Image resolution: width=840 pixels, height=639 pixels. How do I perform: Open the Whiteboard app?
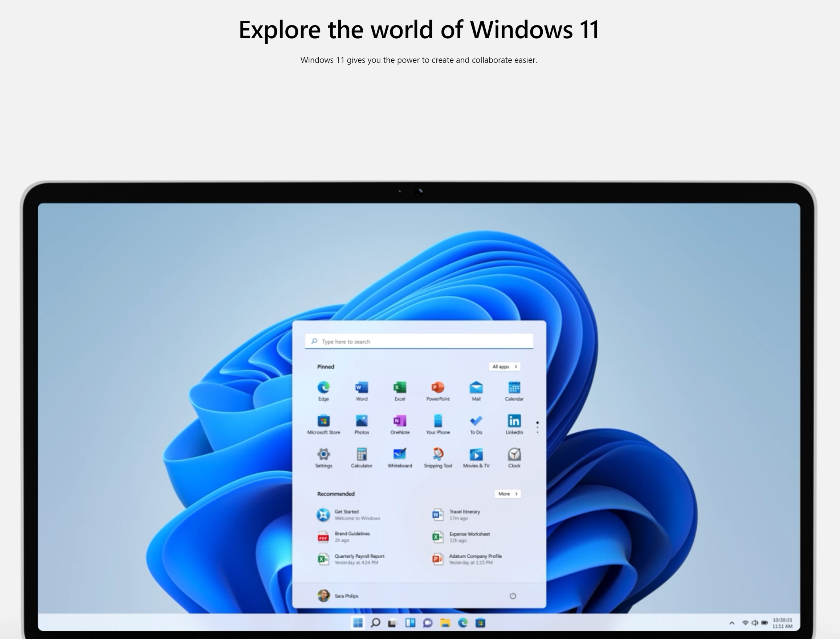[x=399, y=458]
